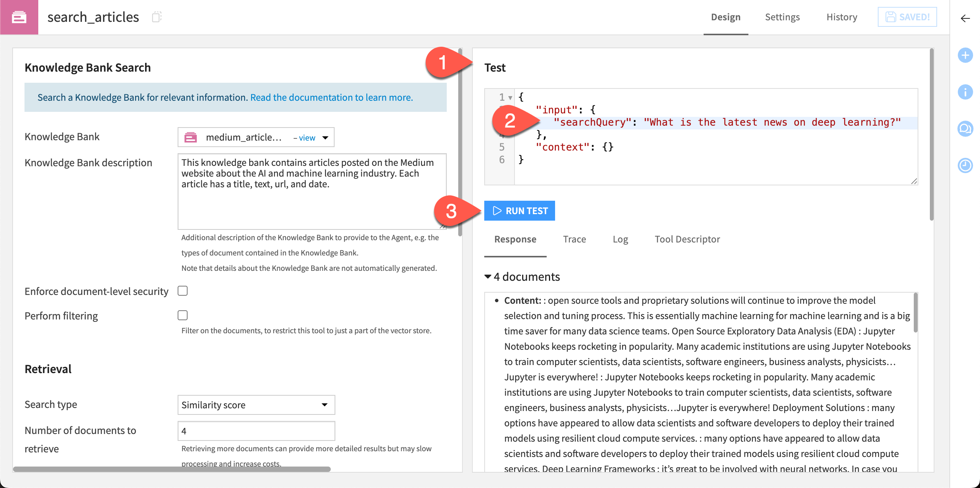This screenshot has height=488, width=980.
Task: Open the discussions chat icon in sidebar
Action: click(x=965, y=129)
